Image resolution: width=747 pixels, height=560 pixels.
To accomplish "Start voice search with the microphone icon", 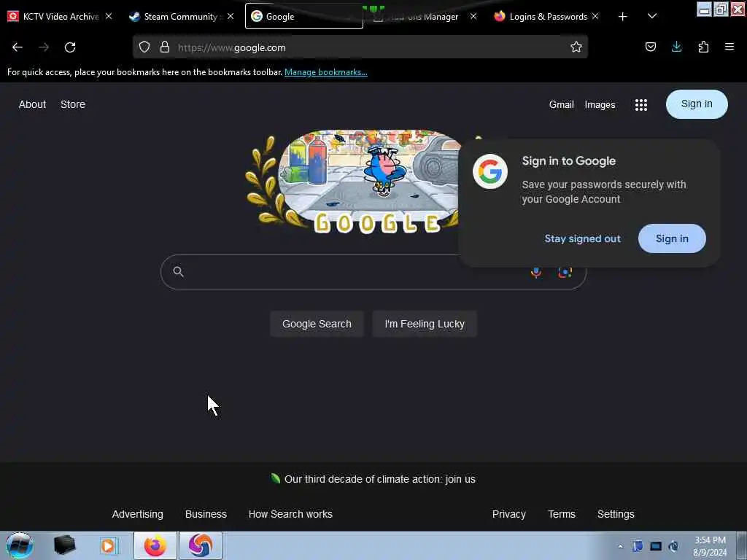I will pyautogui.click(x=536, y=272).
